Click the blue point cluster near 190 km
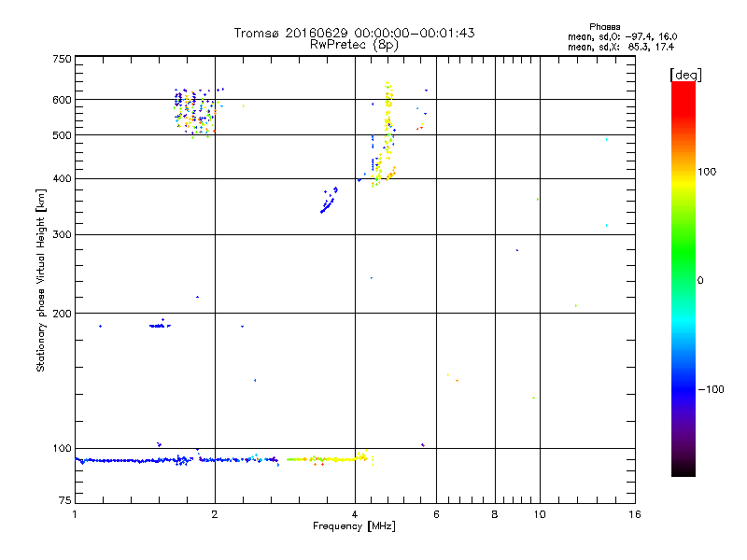The width and height of the screenshot is (747, 560). 160,325
